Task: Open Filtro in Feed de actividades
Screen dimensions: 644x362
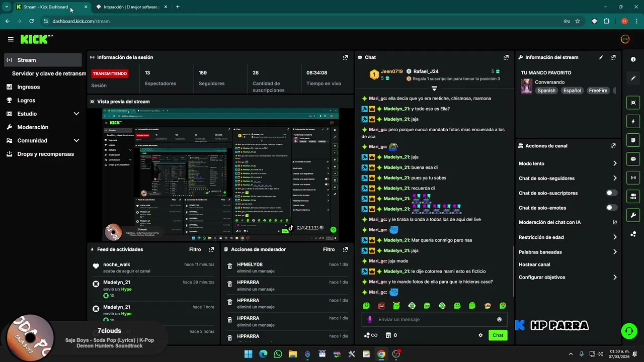Action: point(195,249)
